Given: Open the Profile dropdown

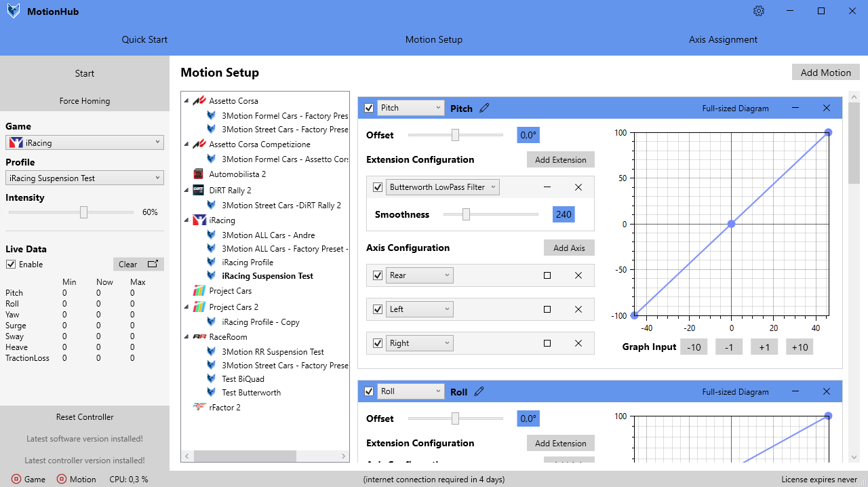Looking at the screenshot, I should (x=84, y=178).
